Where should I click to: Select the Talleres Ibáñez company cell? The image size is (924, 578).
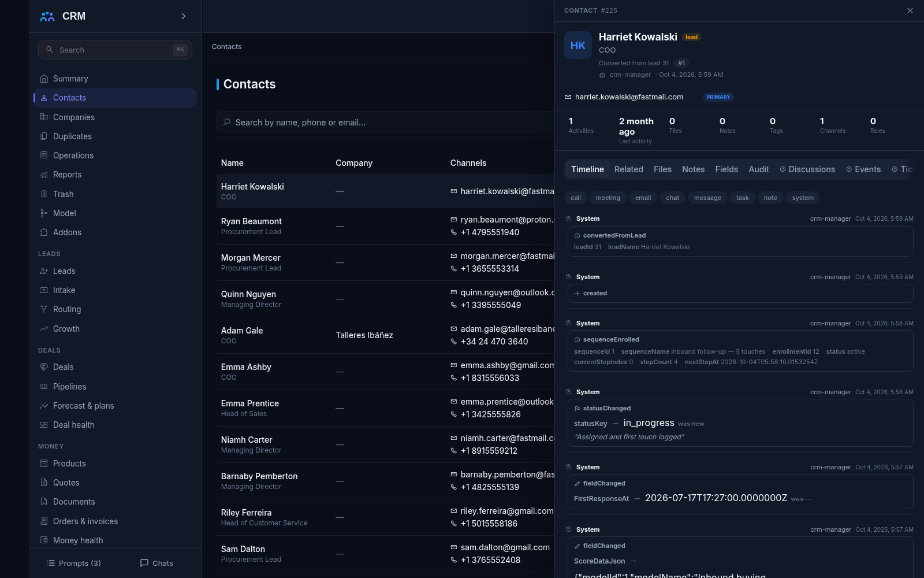pos(364,335)
